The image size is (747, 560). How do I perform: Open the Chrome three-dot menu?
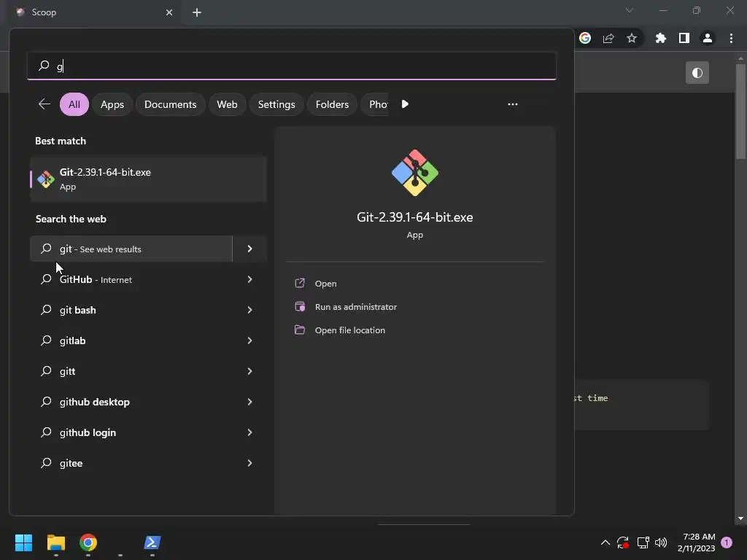pyautogui.click(x=731, y=38)
